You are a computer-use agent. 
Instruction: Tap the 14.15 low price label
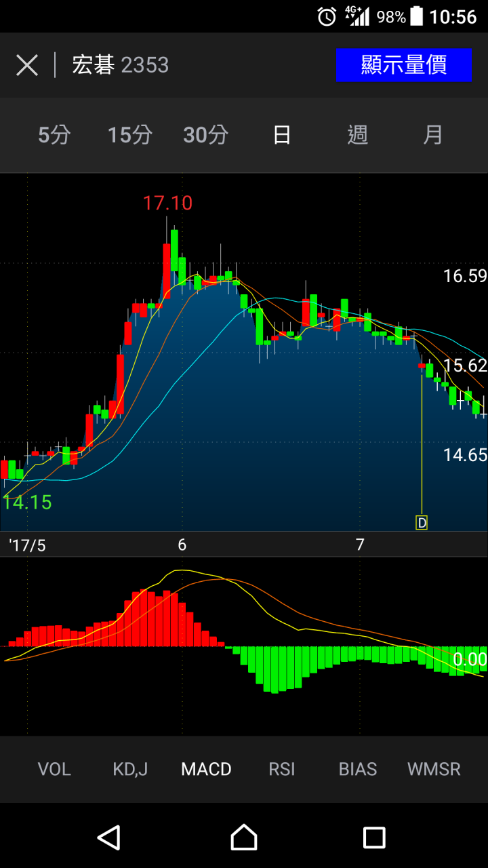click(x=27, y=502)
